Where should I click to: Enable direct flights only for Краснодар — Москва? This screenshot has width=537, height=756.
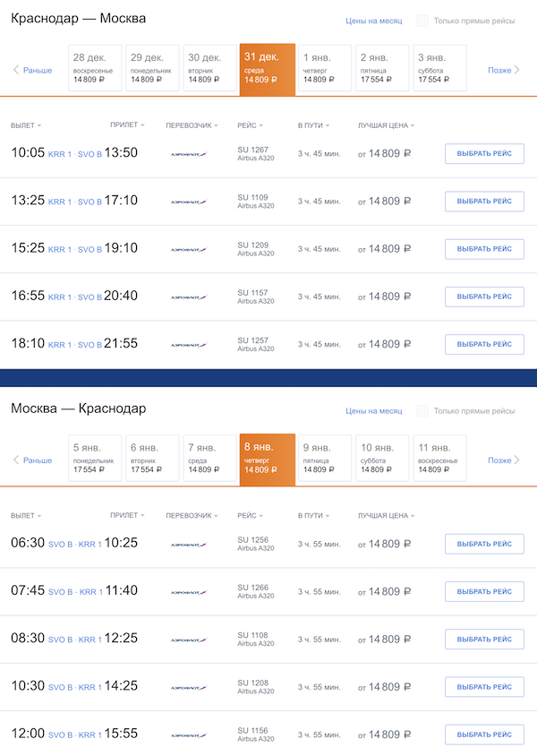coord(422,21)
